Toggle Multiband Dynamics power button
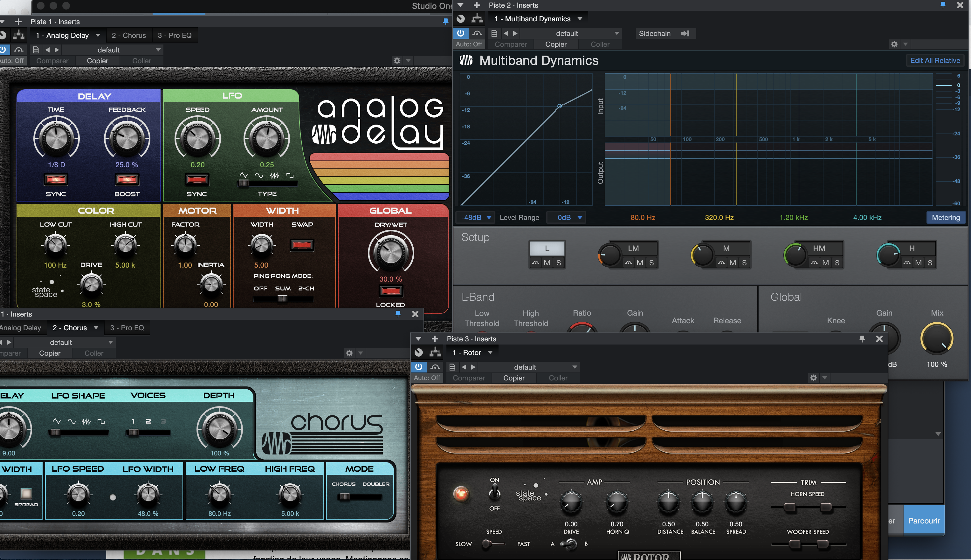Image resolution: width=971 pixels, height=560 pixels. pyautogui.click(x=460, y=33)
